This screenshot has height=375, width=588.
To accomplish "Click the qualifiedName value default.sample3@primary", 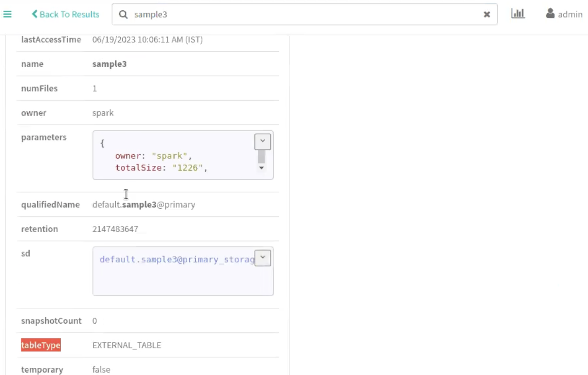I will (x=143, y=205).
